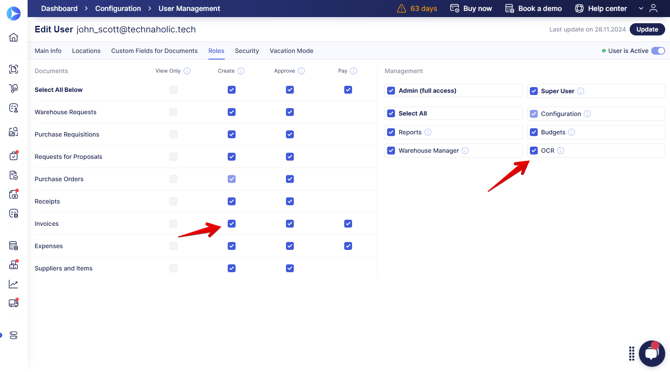
Task: Click the Buy now cart icon
Action: 455,9
